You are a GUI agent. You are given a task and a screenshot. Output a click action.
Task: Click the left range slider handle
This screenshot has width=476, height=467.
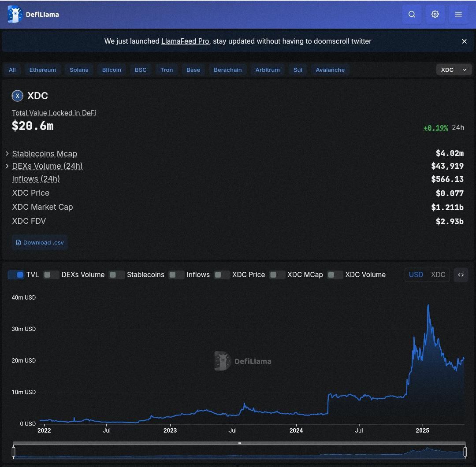point(13,452)
